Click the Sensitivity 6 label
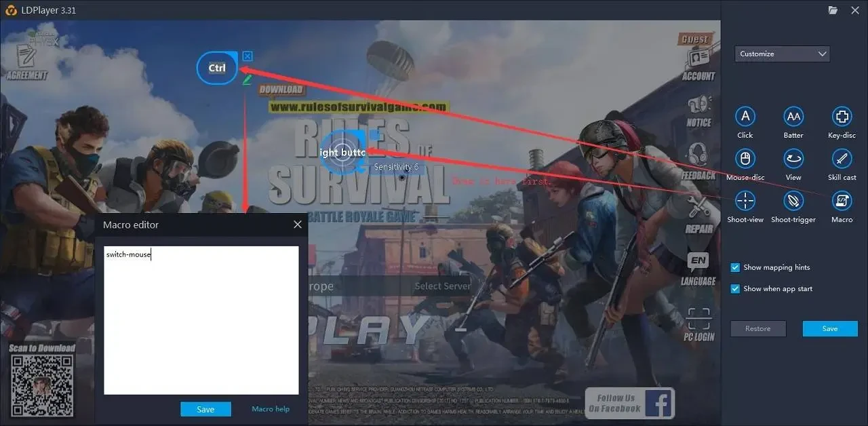This screenshot has height=426, width=868. click(397, 166)
